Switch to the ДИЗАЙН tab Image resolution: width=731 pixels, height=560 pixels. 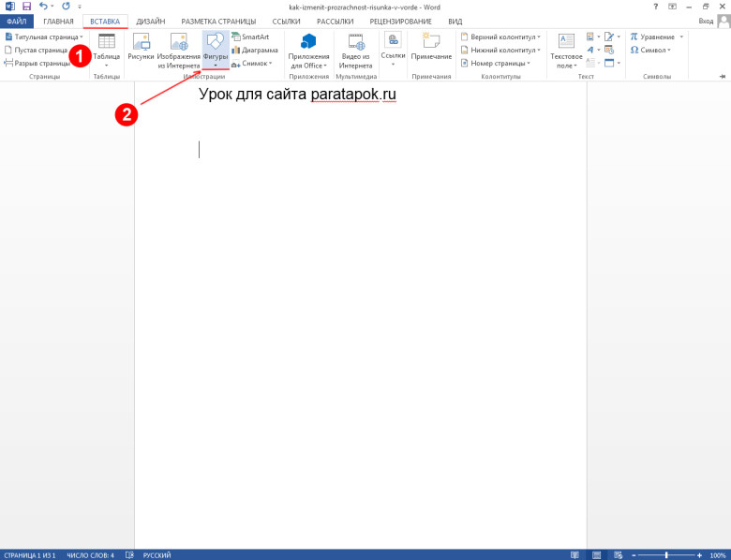(150, 21)
